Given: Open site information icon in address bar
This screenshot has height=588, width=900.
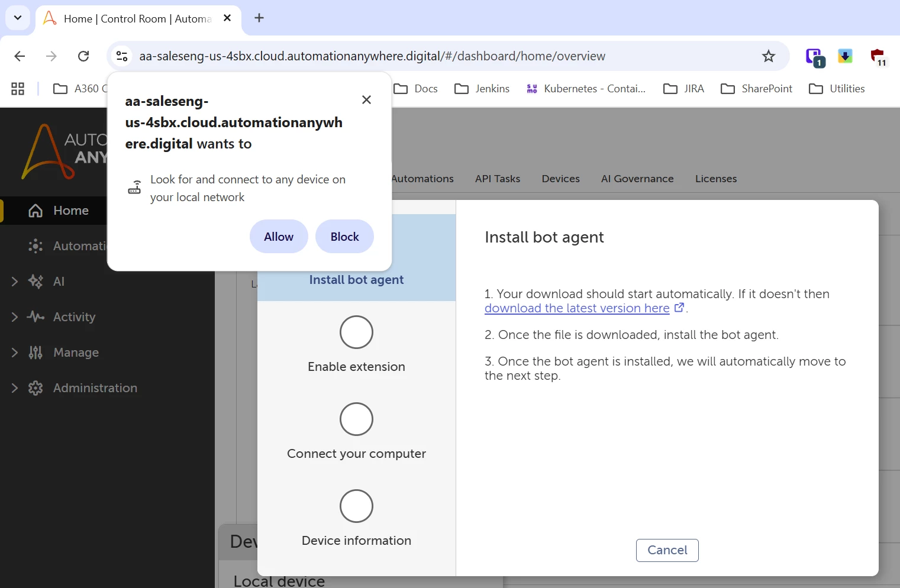Looking at the screenshot, I should pyautogui.click(x=122, y=56).
